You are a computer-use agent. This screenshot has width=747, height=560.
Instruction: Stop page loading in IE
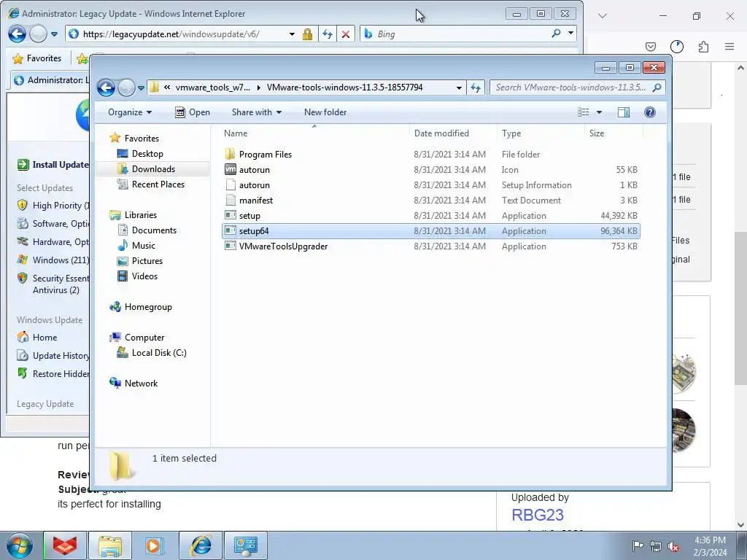pos(346,34)
